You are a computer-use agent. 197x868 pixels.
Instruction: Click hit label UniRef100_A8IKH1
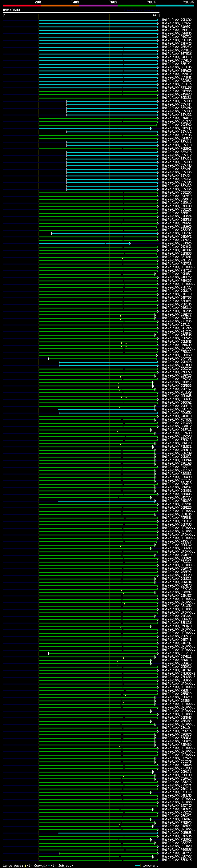pos(176,257)
